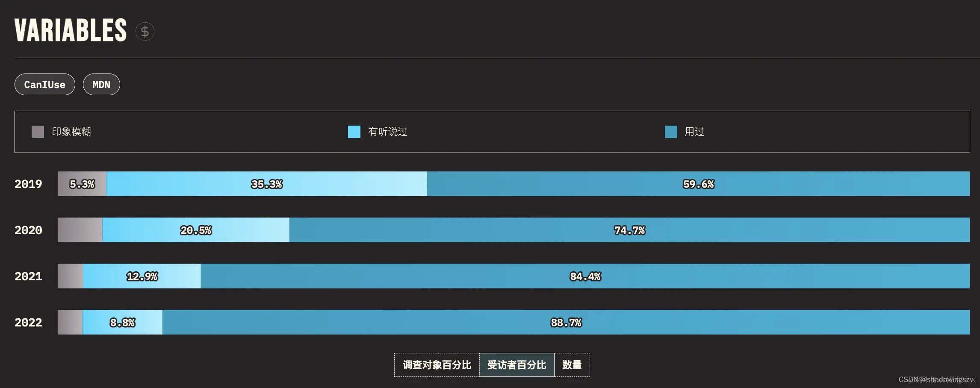Switch to 数量 display mode
The image size is (980, 388).
[x=572, y=365]
